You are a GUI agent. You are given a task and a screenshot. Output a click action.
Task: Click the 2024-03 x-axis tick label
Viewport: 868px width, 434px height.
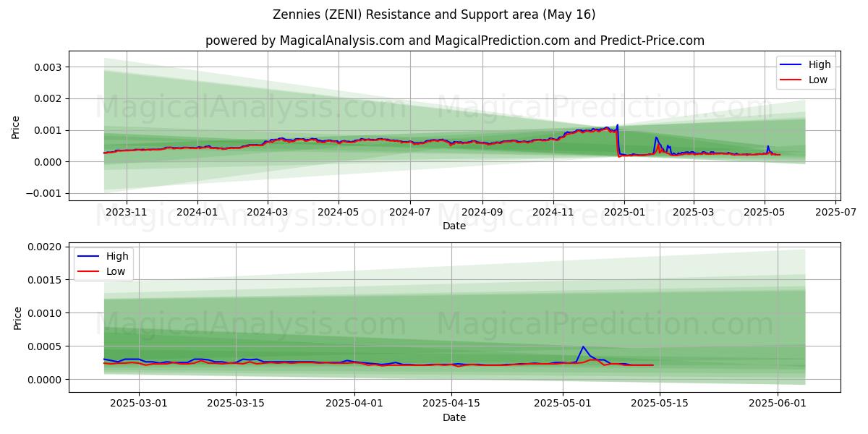[x=268, y=213]
